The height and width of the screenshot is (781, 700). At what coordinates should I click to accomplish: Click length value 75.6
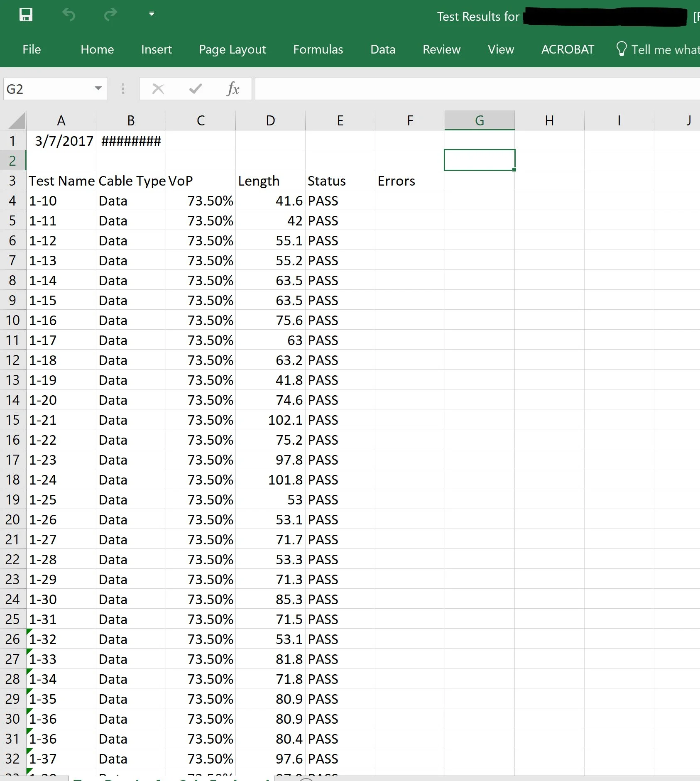point(270,320)
